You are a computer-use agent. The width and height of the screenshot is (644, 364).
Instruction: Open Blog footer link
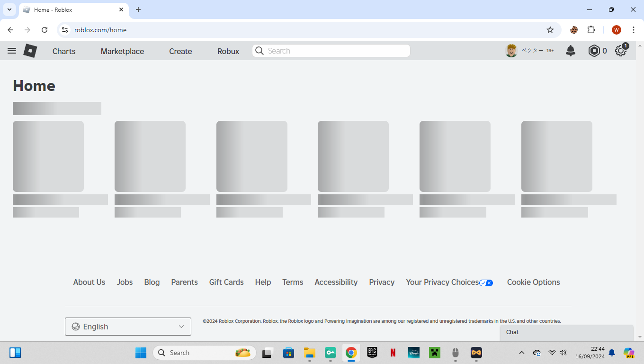[152, 282]
